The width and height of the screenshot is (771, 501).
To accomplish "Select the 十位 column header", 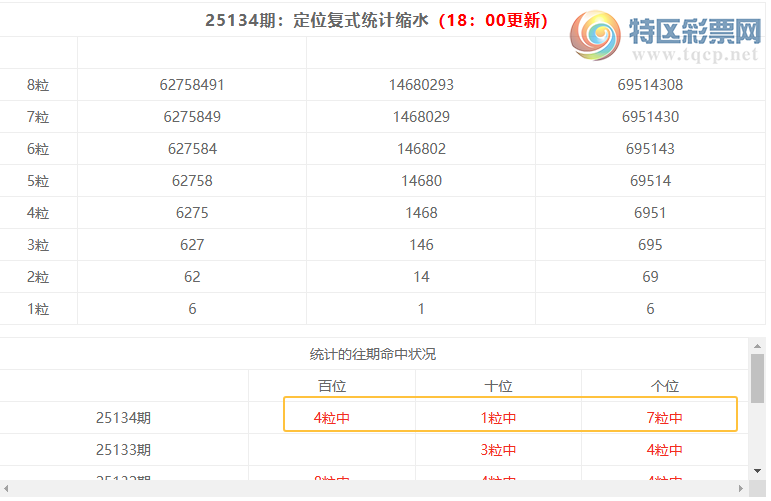I will coord(498,386).
